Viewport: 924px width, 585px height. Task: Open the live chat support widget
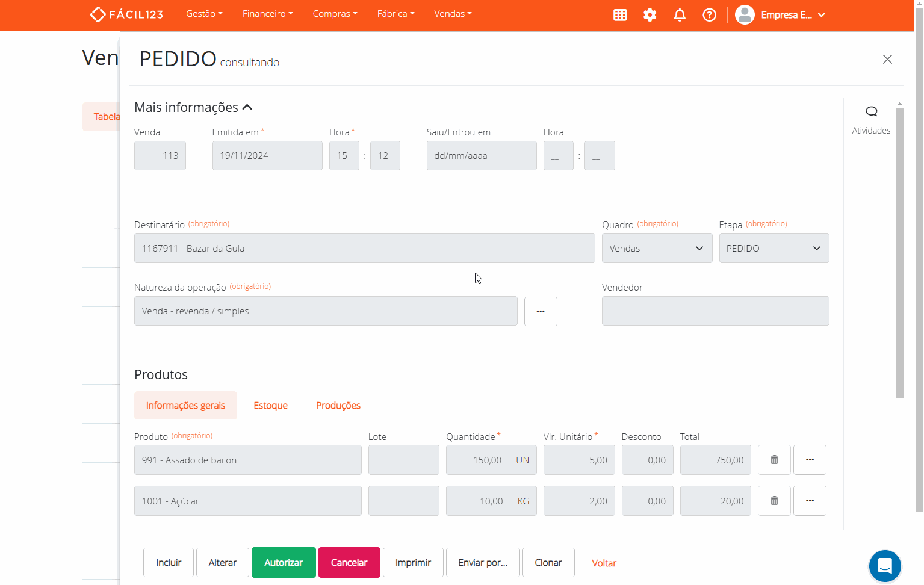(884, 566)
